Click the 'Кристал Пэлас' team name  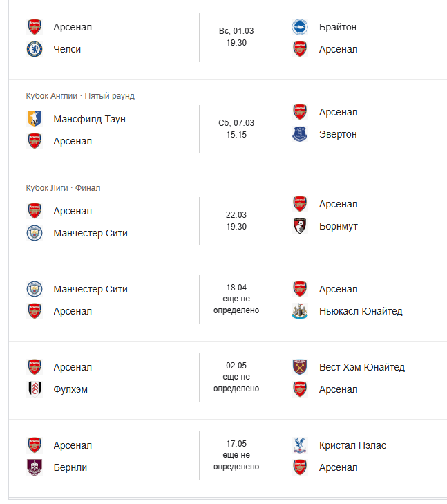tap(352, 445)
